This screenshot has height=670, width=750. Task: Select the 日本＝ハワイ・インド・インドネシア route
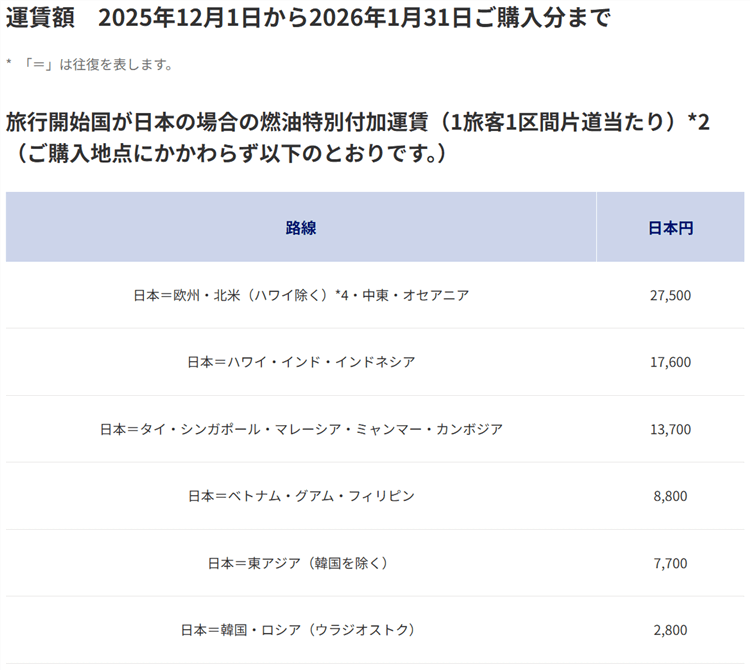[x=301, y=362]
